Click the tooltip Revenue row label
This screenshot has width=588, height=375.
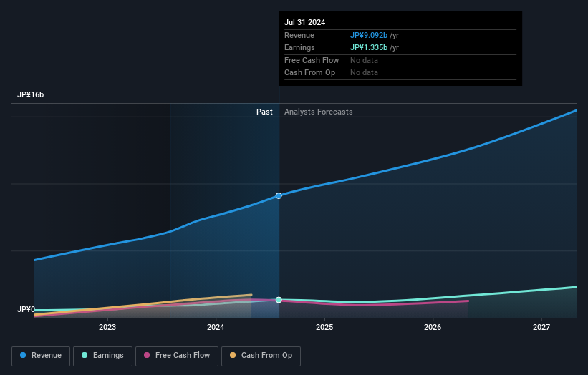[299, 35]
